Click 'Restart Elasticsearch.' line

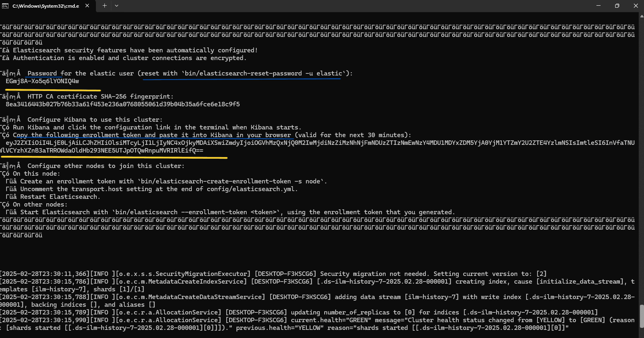pos(53,197)
